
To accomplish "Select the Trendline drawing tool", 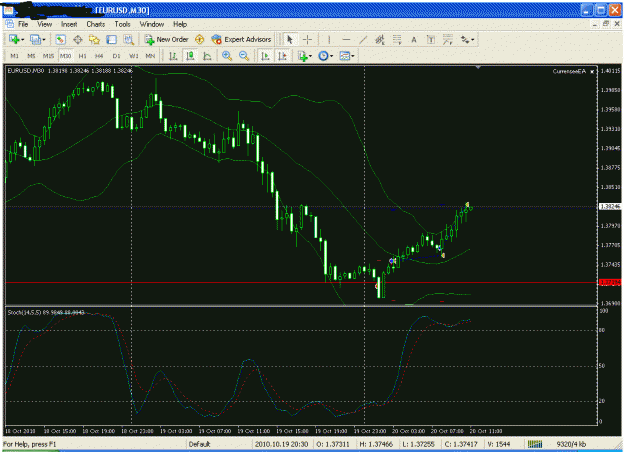I will point(363,39).
